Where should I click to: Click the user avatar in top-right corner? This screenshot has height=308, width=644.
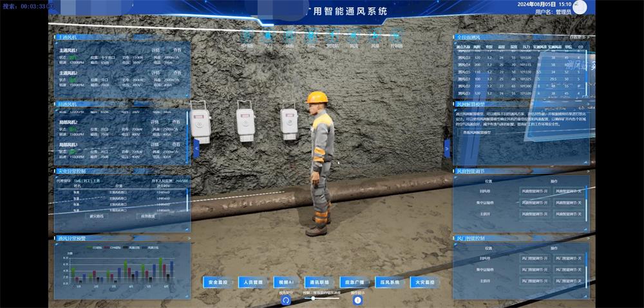coord(580,8)
